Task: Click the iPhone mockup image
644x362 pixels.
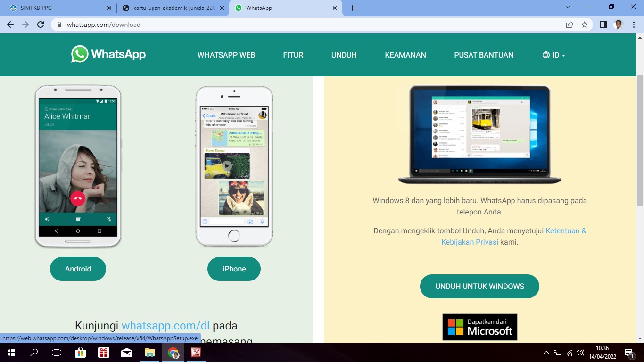Action: [234, 166]
